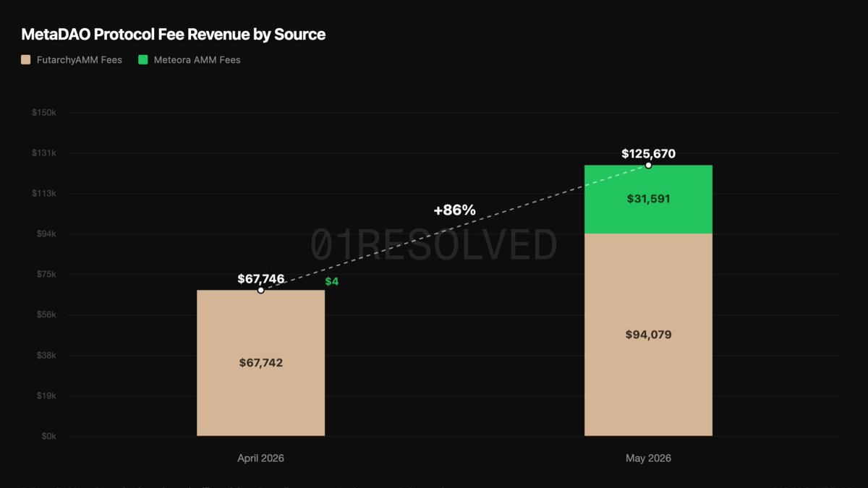Screen dimensions: 868x488
Task: Click the $75k y-axis tick label
Action: pos(46,275)
